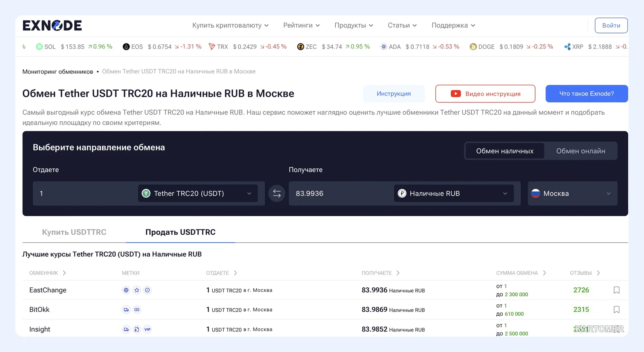The image size is (644, 352).
Task: Open the Видео инструкция button
Action: (485, 94)
